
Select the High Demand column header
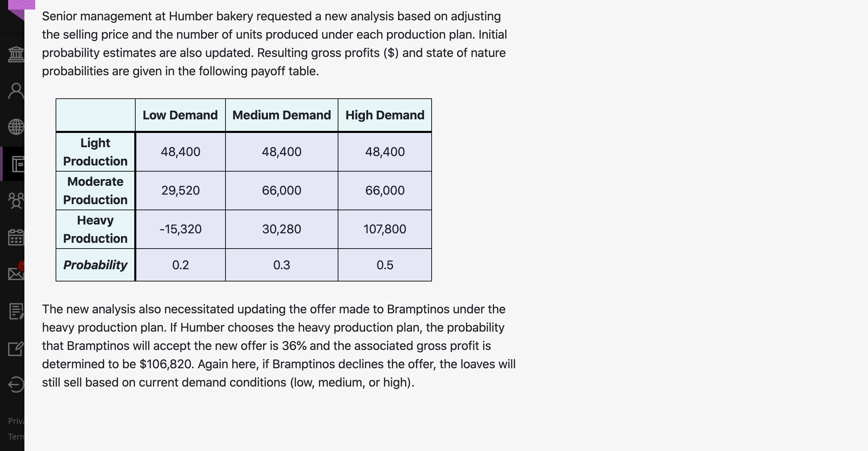click(x=385, y=115)
